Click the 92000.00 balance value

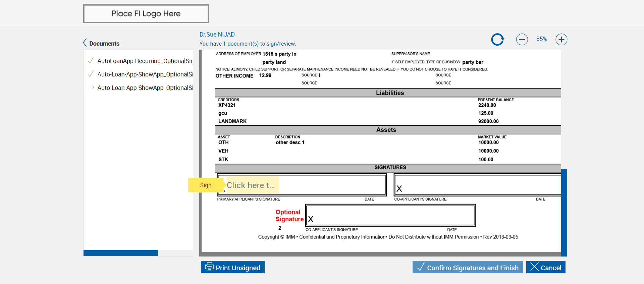pyautogui.click(x=488, y=121)
